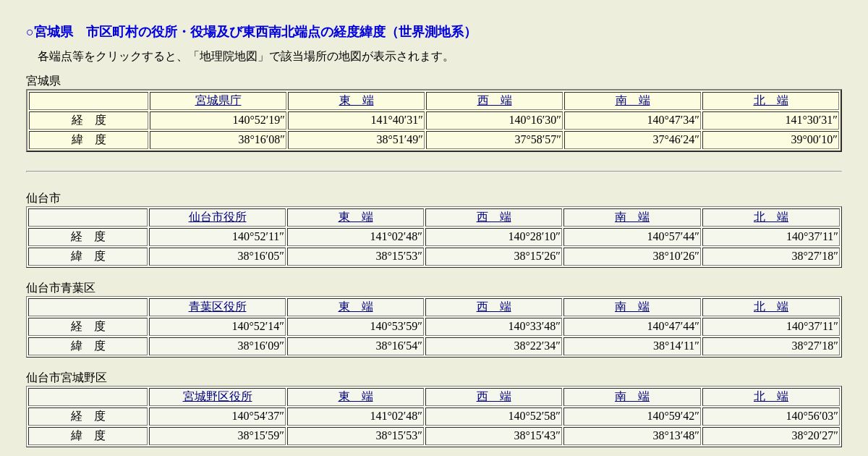The image size is (868, 456).
Task: Click the 仙台市青葉区 section label
Action: (x=61, y=288)
